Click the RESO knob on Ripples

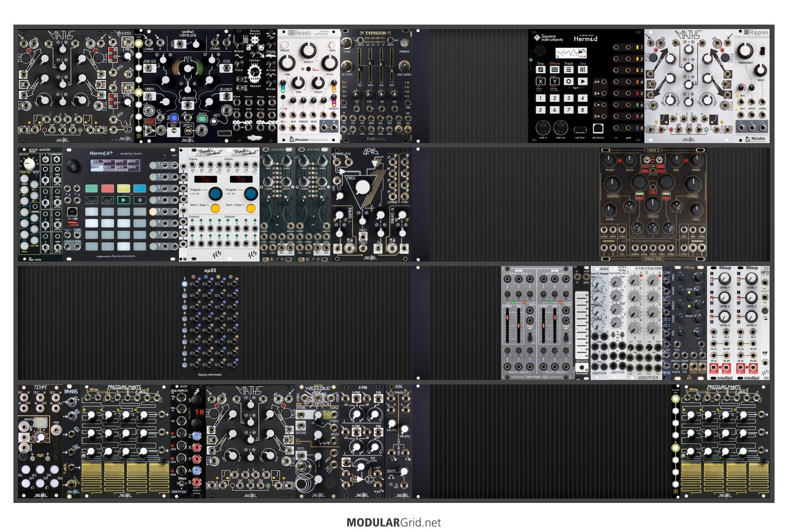point(760,71)
